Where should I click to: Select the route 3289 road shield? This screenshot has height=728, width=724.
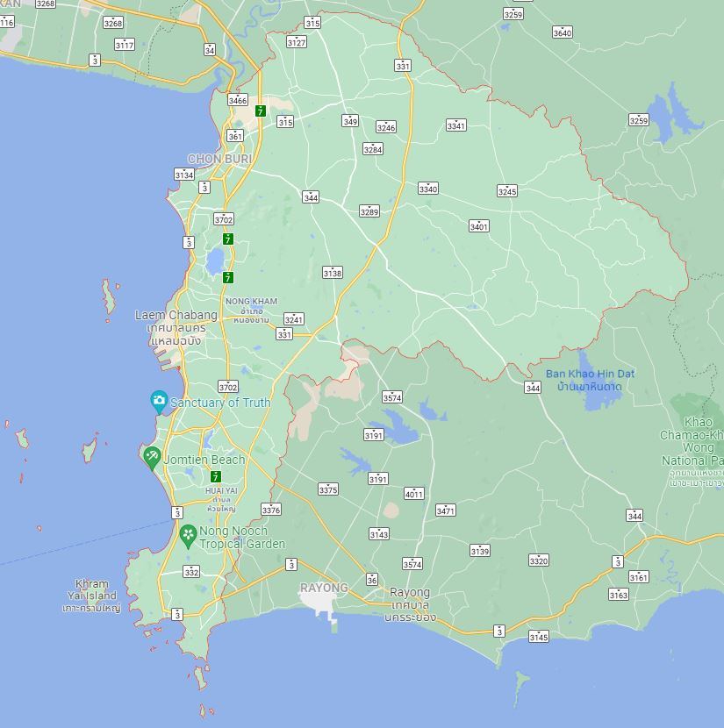pyautogui.click(x=369, y=211)
